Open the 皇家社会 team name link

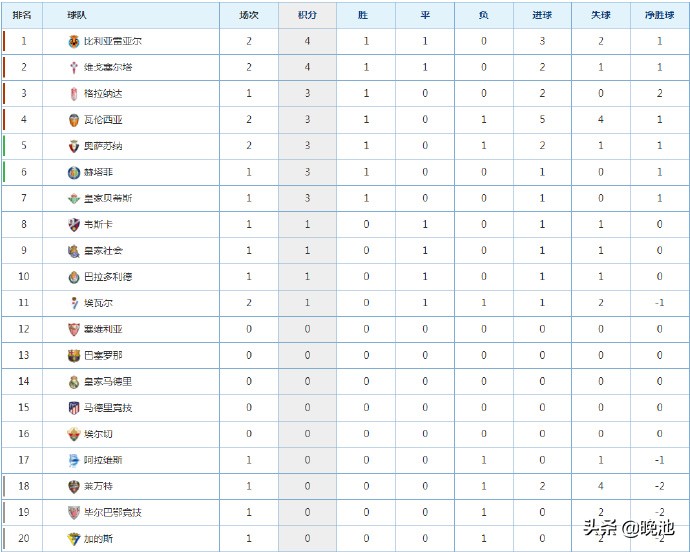pyautogui.click(x=104, y=250)
